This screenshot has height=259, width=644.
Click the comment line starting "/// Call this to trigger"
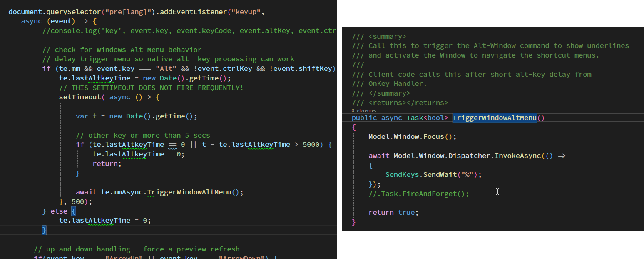tap(490, 46)
